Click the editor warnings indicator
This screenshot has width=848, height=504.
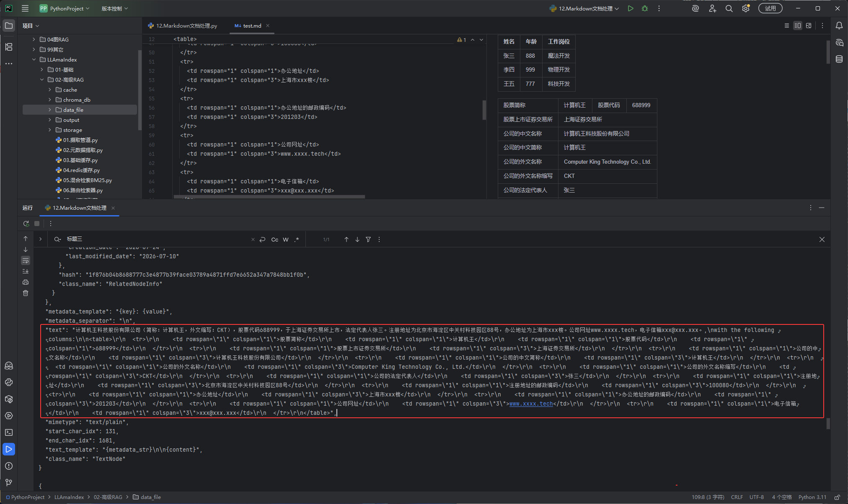[462, 40]
